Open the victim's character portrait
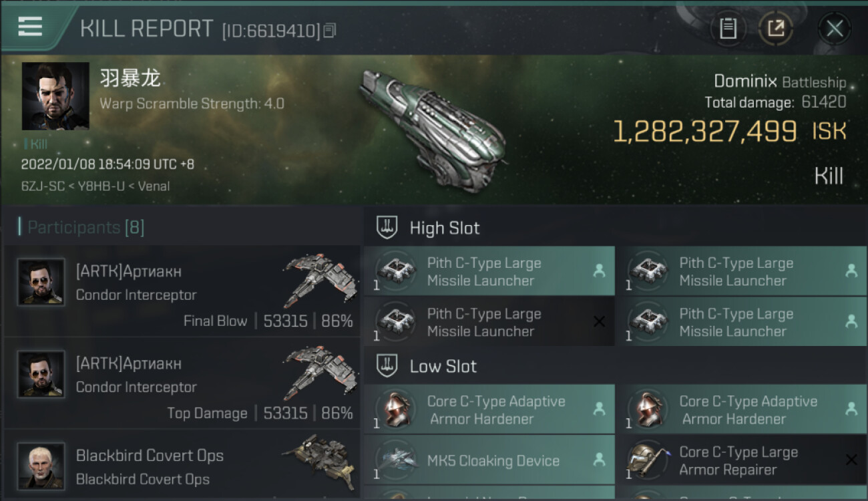 pos(55,96)
